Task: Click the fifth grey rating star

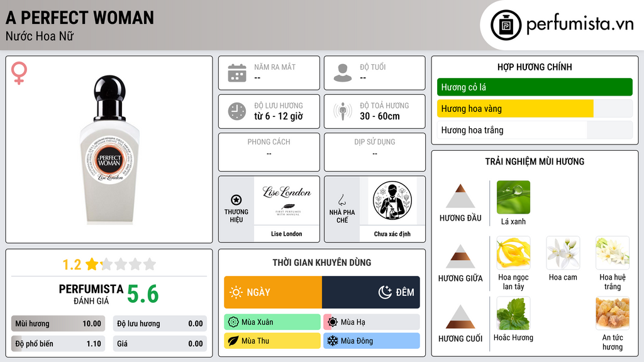Action: pos(150,264)
